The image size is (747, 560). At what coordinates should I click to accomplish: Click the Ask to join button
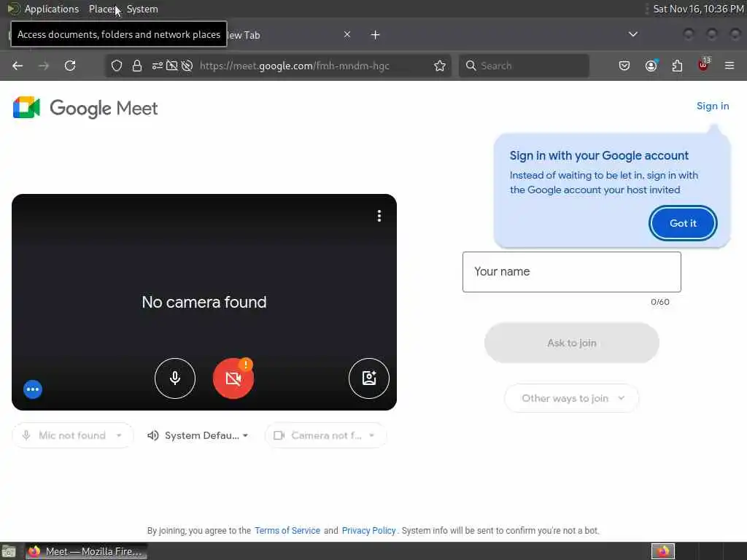click(x=572, y=343)
